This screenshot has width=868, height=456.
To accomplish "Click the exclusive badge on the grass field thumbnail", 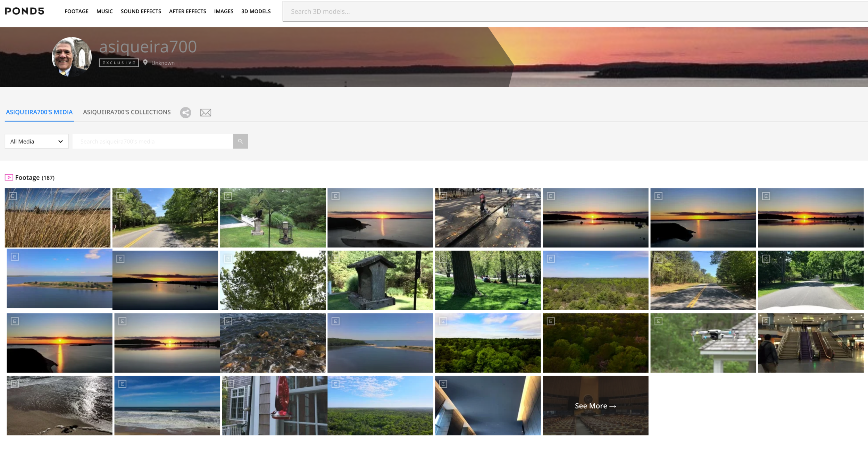I will 13,196.
